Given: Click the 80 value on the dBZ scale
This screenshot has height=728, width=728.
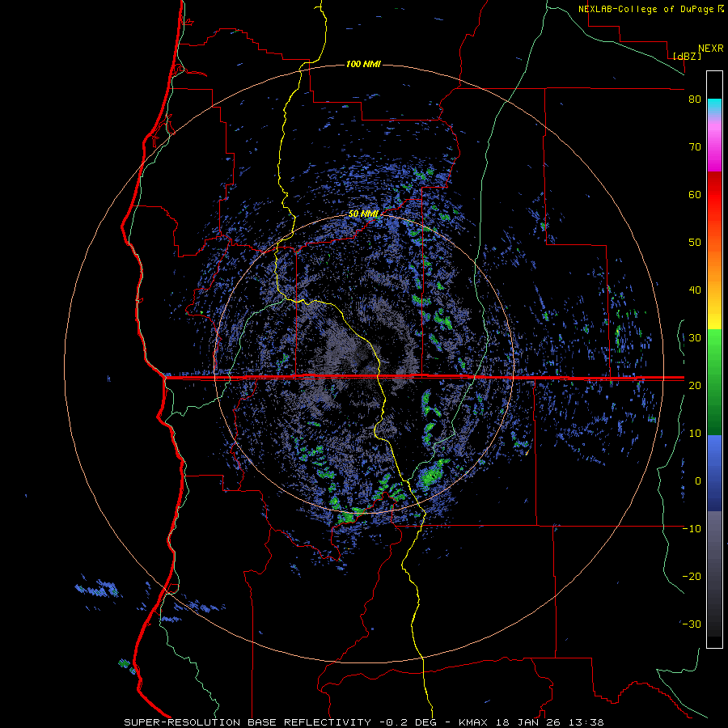Looking at the screenshot, I should coord(695,99).
